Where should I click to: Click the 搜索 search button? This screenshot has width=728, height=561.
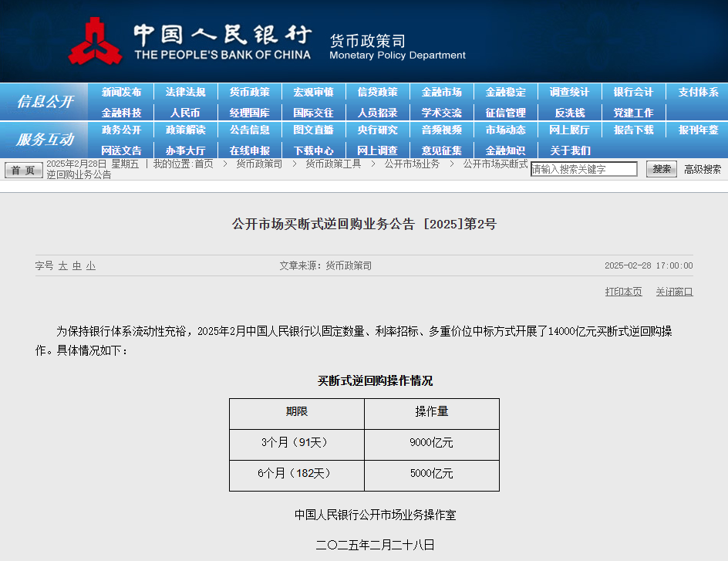[662, 169]
